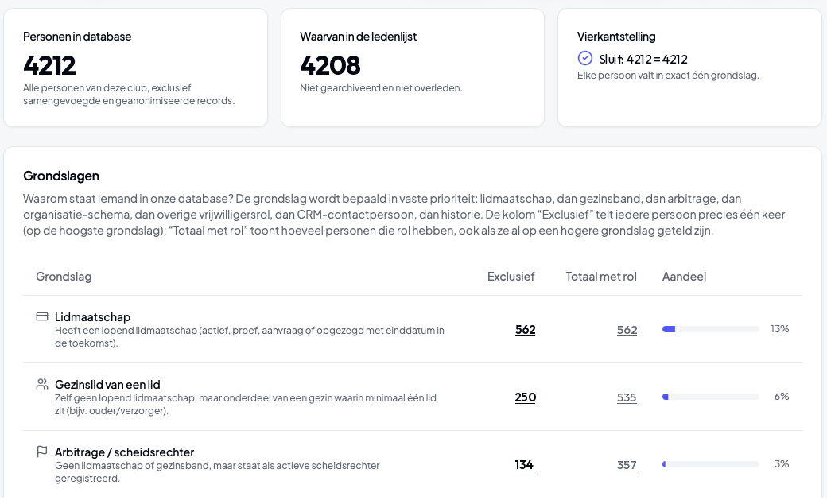This screenshot has height=504, width=827.
Task: Open the total 562 Lidmaatschap link
Action: pyautogui.click(x=627, y=330)
